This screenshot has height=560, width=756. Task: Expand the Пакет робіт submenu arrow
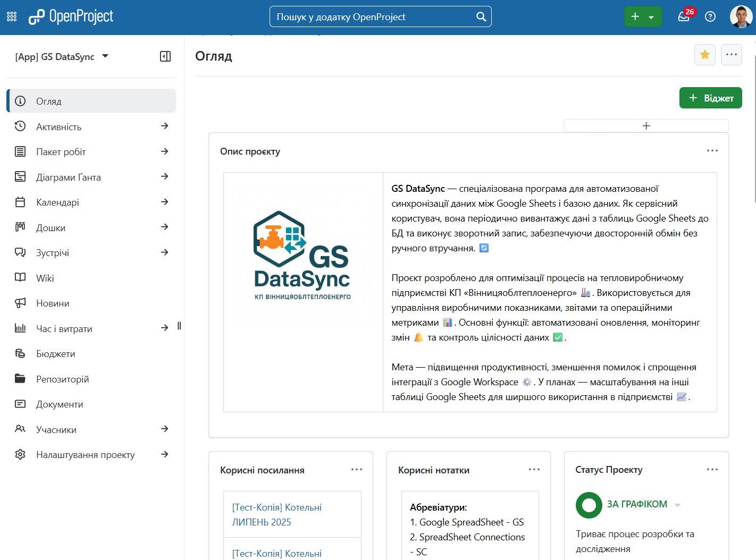click(165, 151)
